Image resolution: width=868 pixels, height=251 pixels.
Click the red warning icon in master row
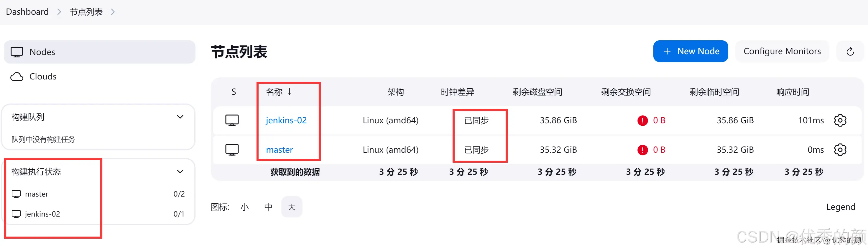pos(642,150)
